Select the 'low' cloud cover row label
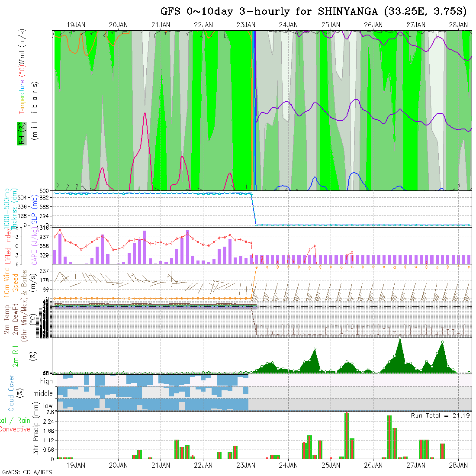Viewport: 476px width, 476px height. point(48,406)
